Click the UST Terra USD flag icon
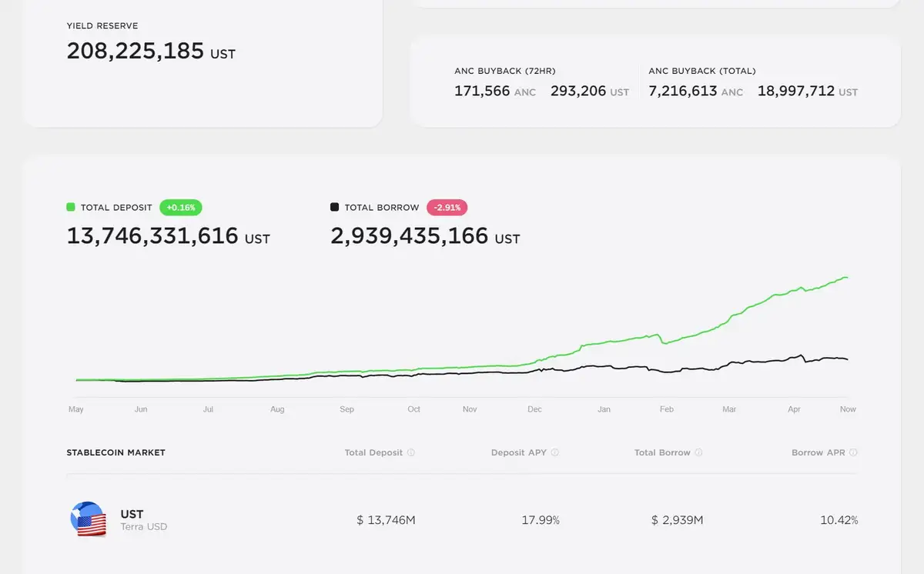924x574 pixels. 88,519
